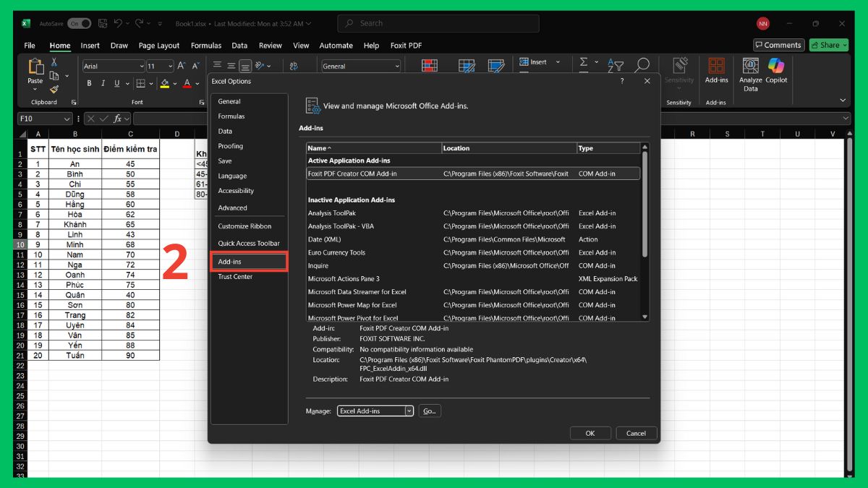
Task: Toggle the AutoSave switch
Action: pos(79,24)
